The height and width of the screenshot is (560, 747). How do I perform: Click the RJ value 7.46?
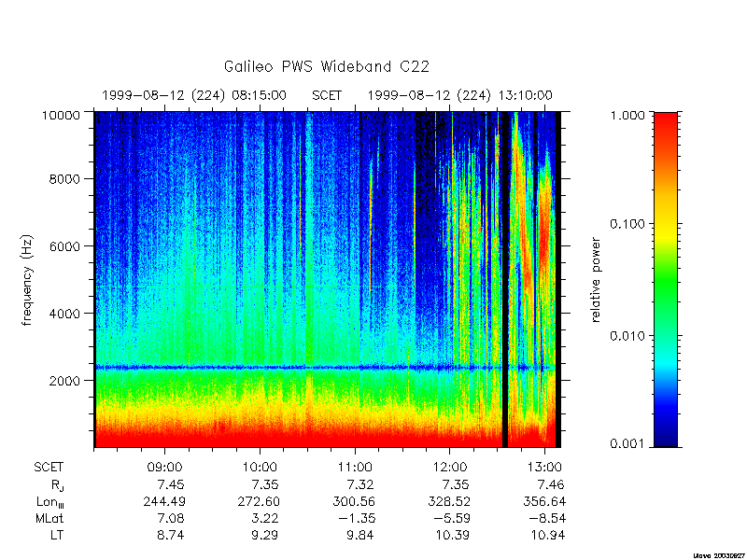tap(550, 484)
